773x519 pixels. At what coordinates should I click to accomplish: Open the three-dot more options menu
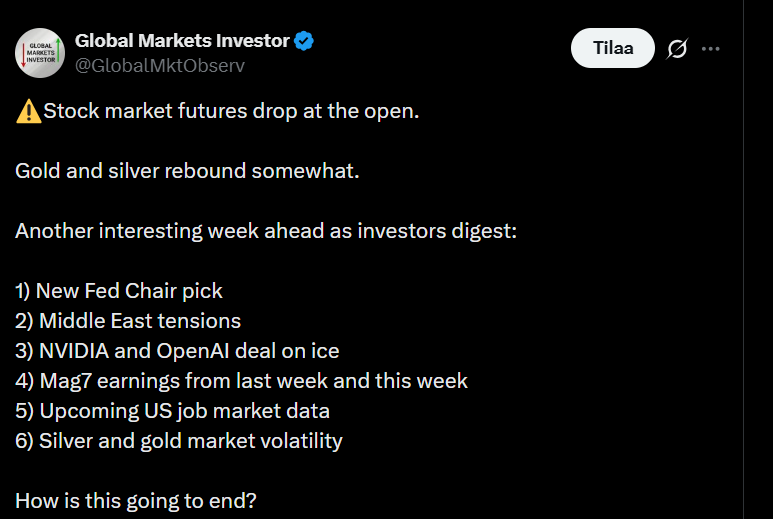711,48
